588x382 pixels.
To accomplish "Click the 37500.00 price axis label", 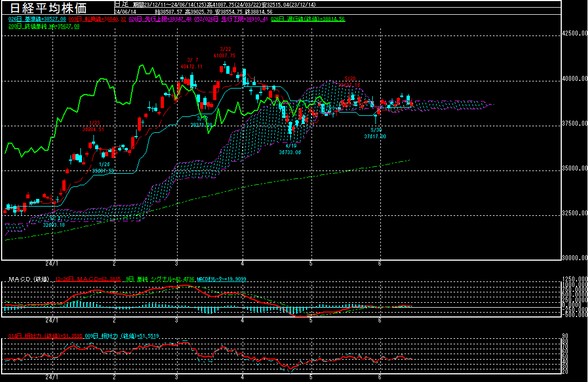I will 574,124.
